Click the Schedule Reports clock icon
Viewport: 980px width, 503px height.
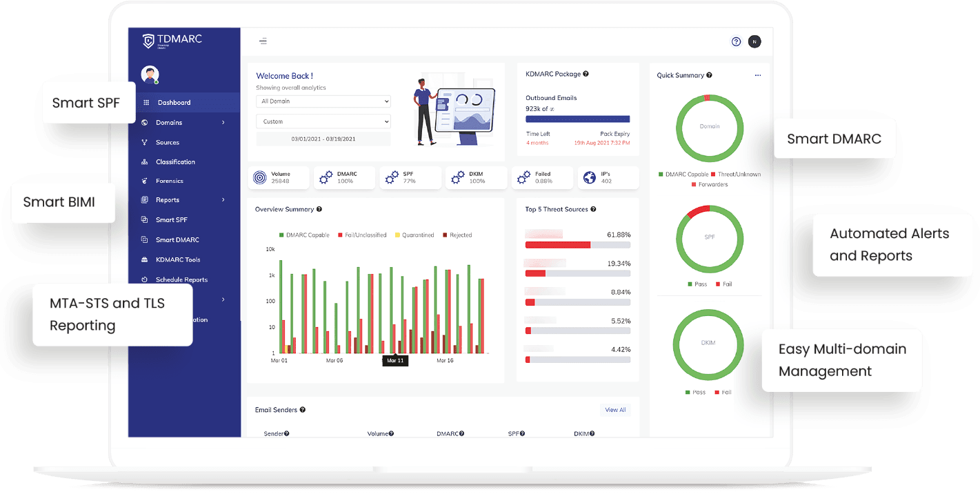tap(145, 279)
